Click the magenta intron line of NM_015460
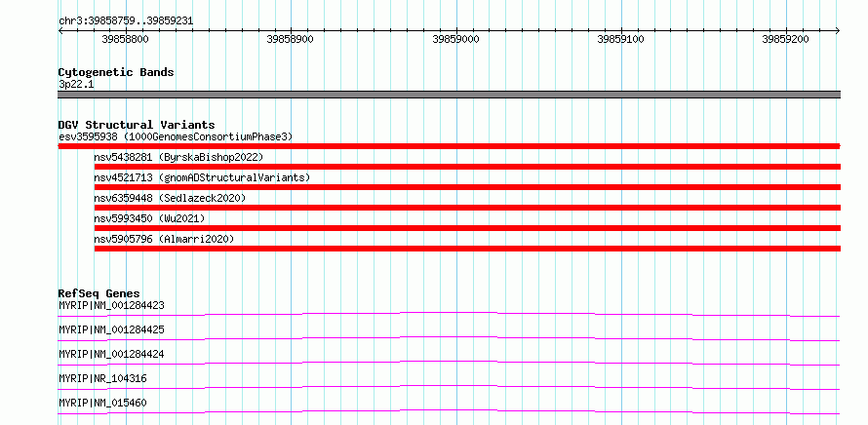868x425 pixels. point(449,411)
